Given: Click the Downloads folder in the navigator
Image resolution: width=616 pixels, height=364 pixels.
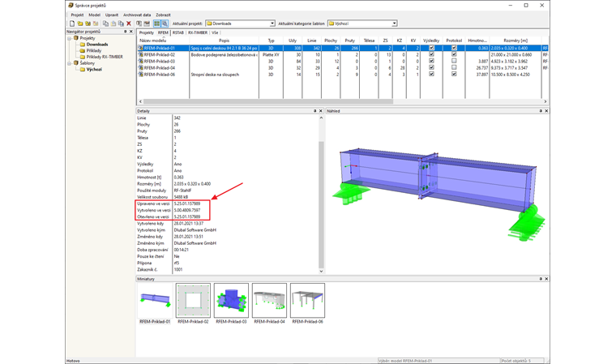Looking at the screenshot, I should (x=94, y=45).
